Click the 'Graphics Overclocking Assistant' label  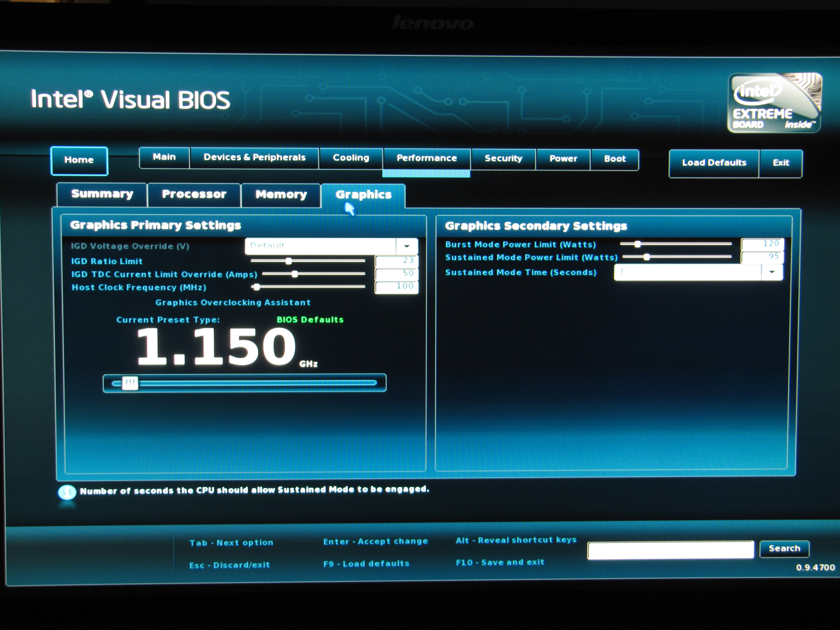[233, 303]
